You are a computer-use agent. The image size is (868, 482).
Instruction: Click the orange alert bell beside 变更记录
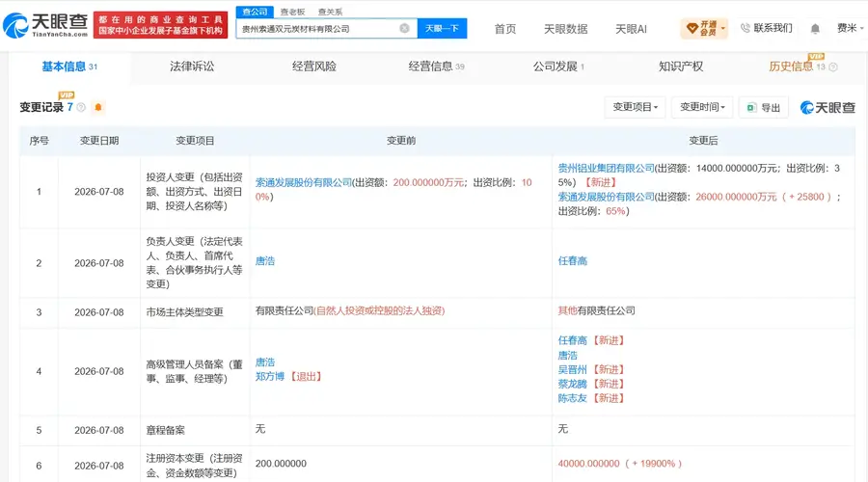98,107
